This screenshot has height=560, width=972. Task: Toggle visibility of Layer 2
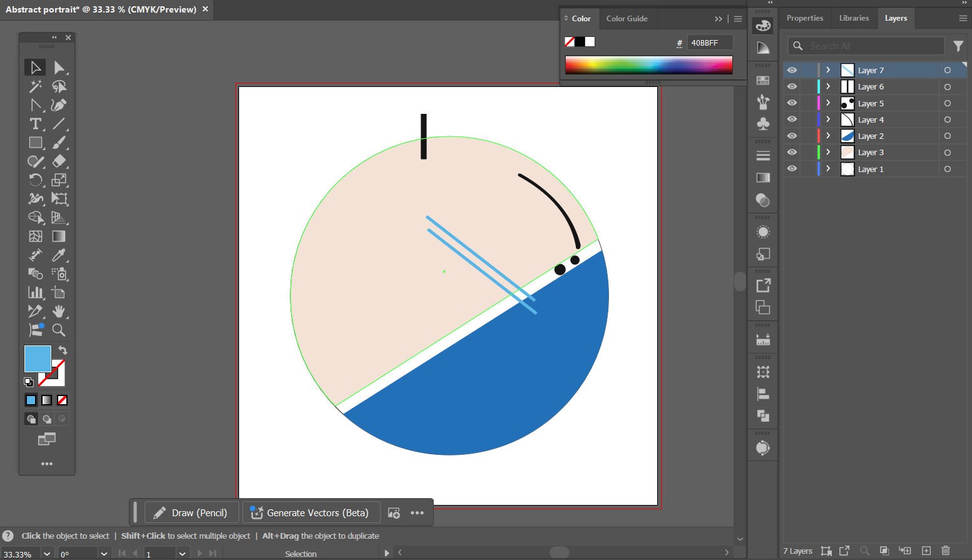click(x=792, y=136)
